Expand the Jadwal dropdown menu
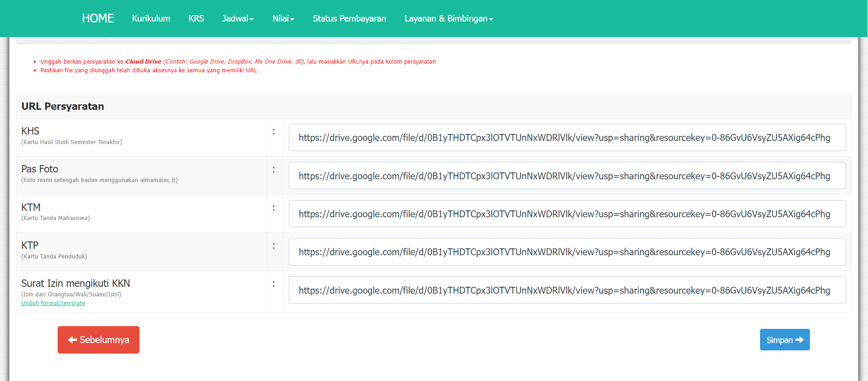 238,19
